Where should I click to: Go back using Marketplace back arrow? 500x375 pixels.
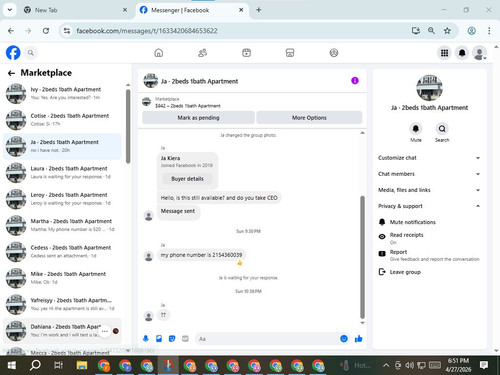point(11,73)
